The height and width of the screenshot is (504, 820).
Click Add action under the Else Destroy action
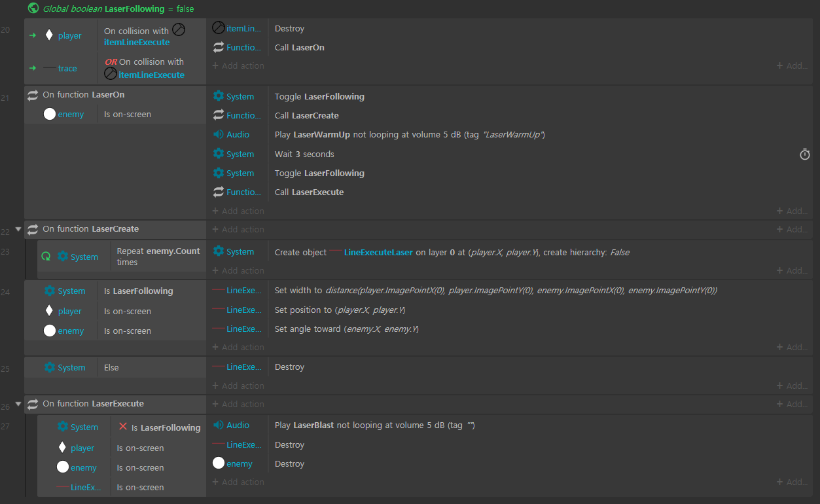coord(238,386)
